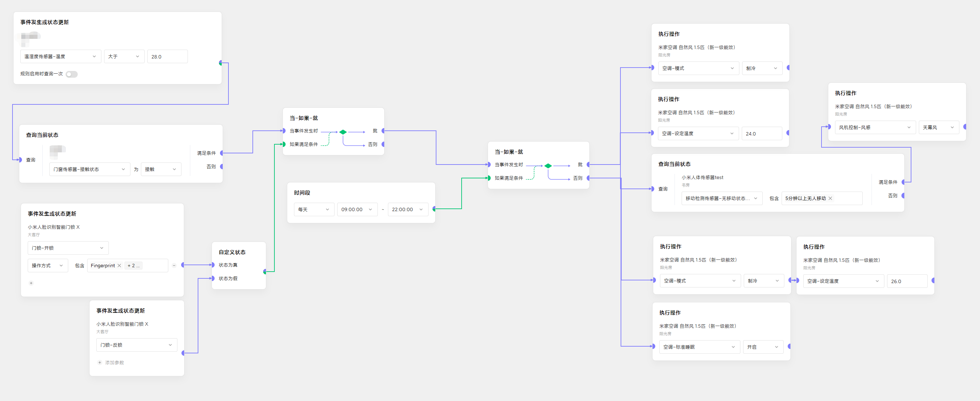980x401 pixels.
Task: Click the green diamond in the first 当-如果-就 node
Action: (343, 132)
